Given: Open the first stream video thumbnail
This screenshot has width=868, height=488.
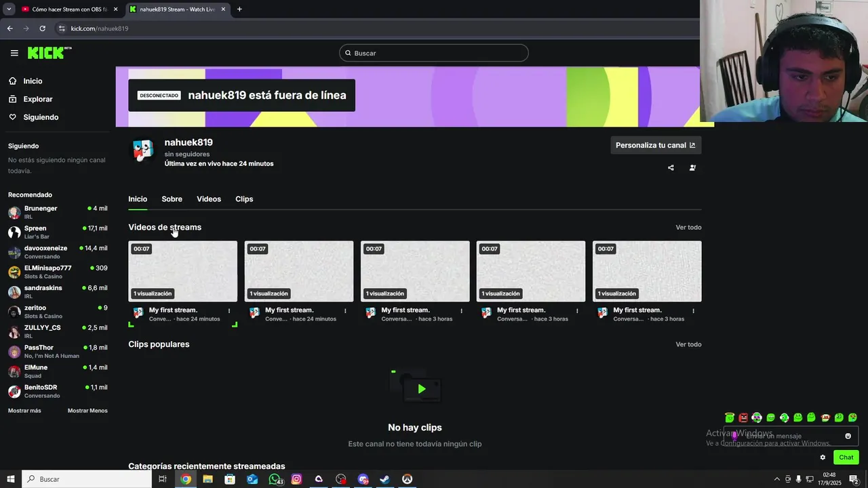Looking at the screenshot, I should pos(183,271).
